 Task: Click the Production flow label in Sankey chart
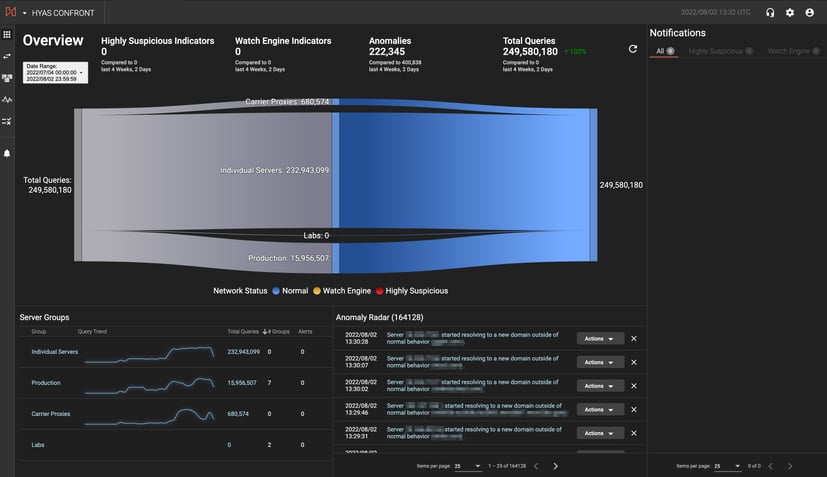(x=289, y=258)
